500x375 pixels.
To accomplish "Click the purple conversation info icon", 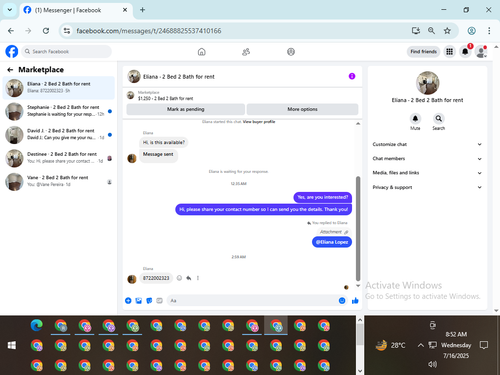I will pos(352,76).
